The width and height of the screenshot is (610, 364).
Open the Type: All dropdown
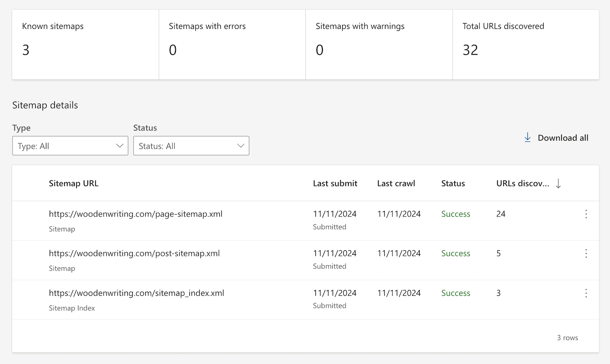click(70, 145)
